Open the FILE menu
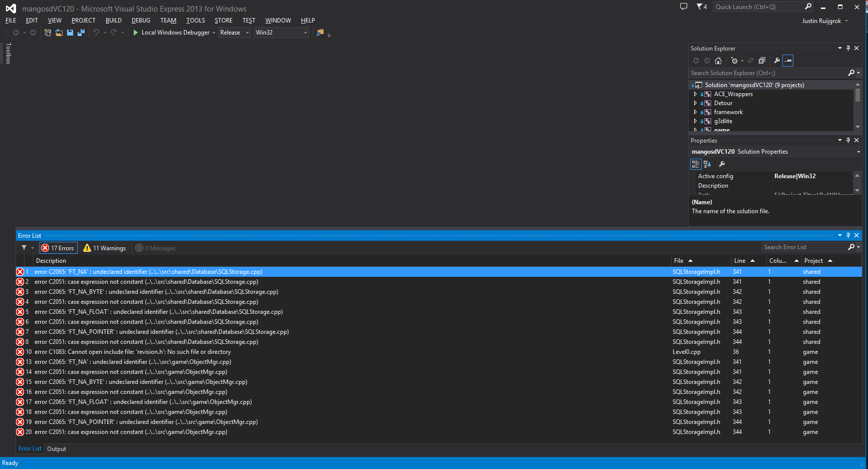Viewport: 868px width, 469px height. (x=11, y=21)
